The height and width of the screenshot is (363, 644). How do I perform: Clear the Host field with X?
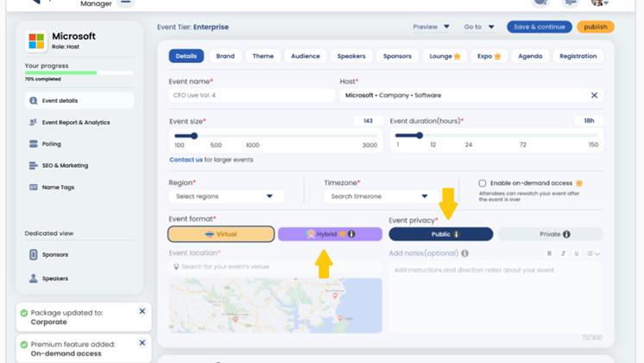(x=594, y=95)
